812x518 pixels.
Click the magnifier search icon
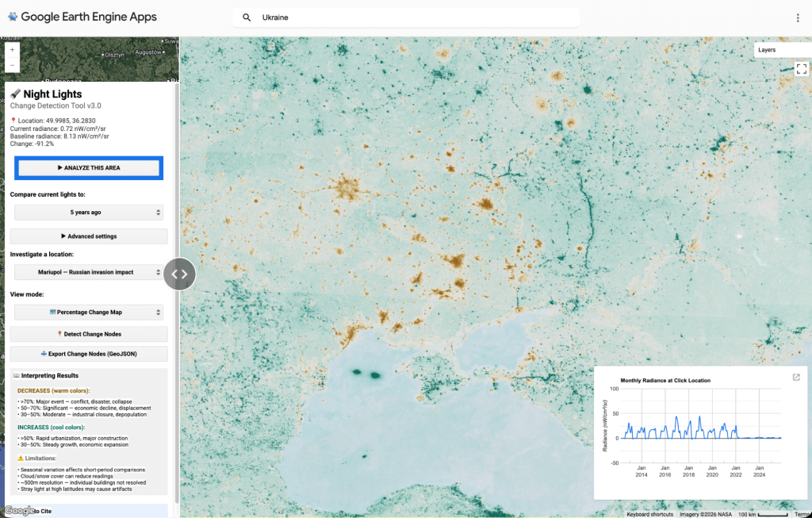pos(247,17)
